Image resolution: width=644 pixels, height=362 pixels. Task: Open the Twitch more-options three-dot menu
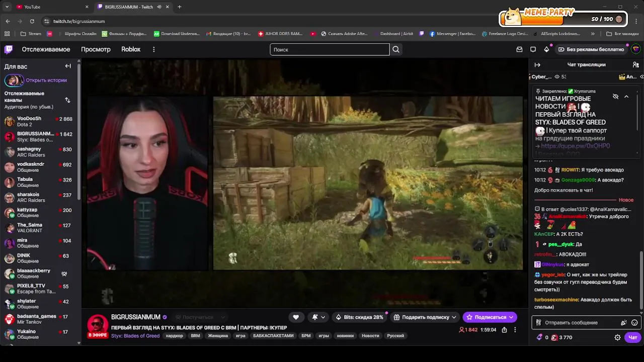153,49
